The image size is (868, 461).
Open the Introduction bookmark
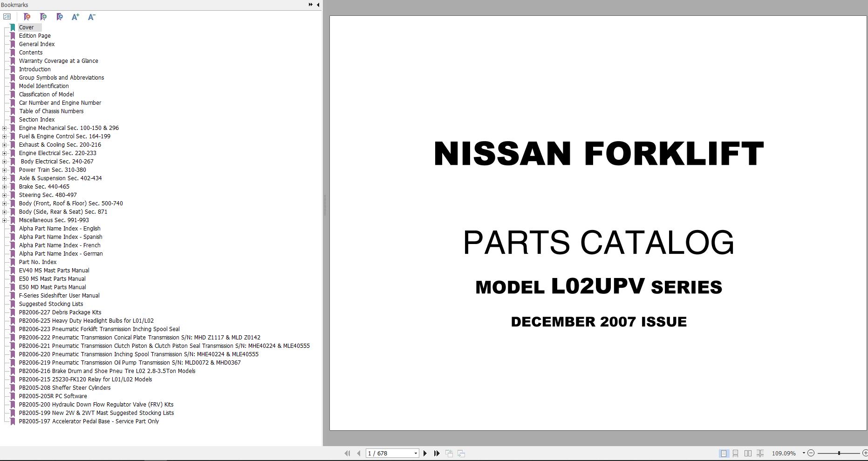click(35, 69)
